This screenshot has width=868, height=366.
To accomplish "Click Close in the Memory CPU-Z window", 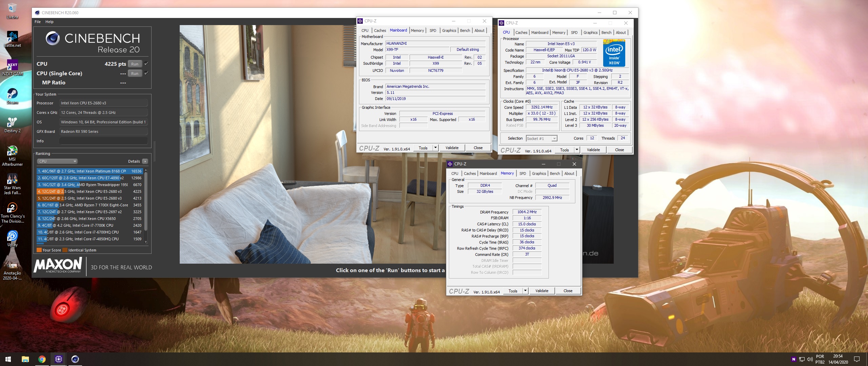I will tap(568, 291).
